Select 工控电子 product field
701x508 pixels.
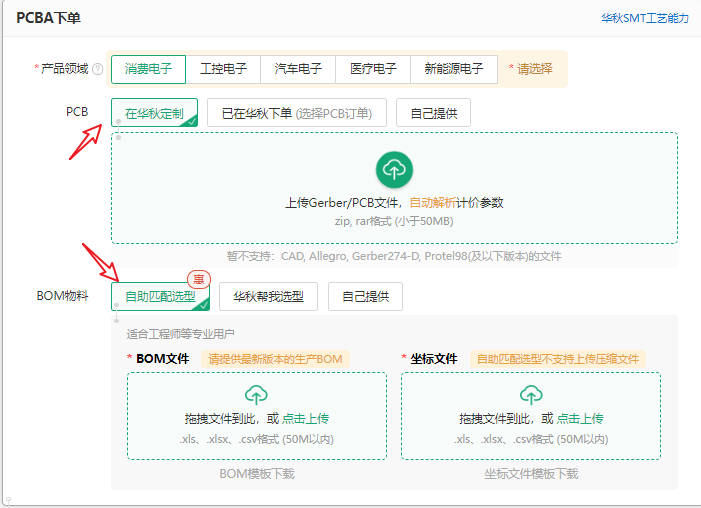pyautogui.click(x=223, y=69)
